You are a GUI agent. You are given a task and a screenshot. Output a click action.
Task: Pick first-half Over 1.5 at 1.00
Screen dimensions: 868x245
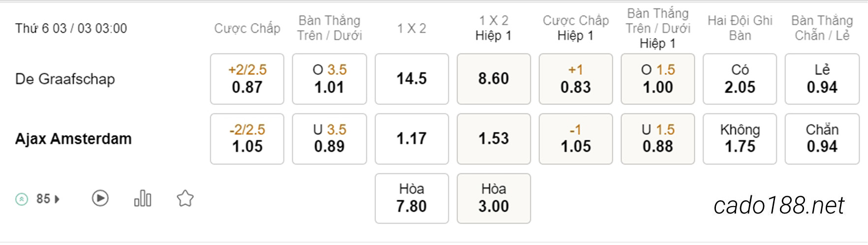tap(658, 79)
